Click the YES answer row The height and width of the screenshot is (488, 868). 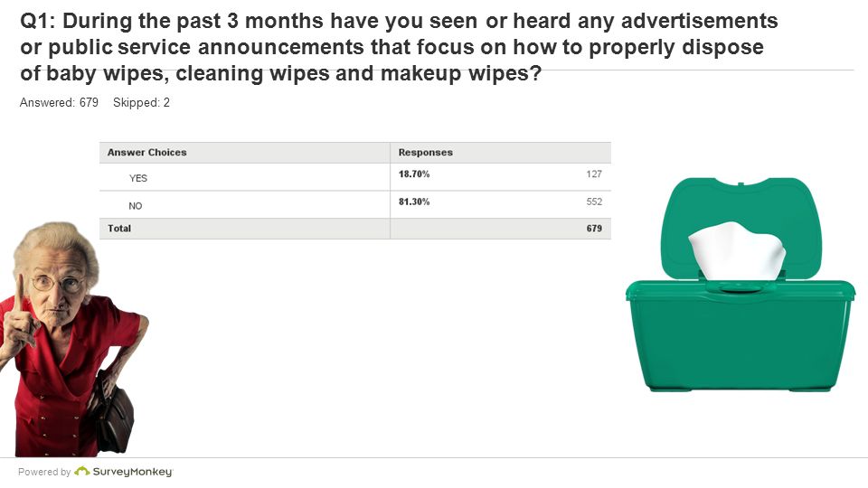click(x=354, y=177)
